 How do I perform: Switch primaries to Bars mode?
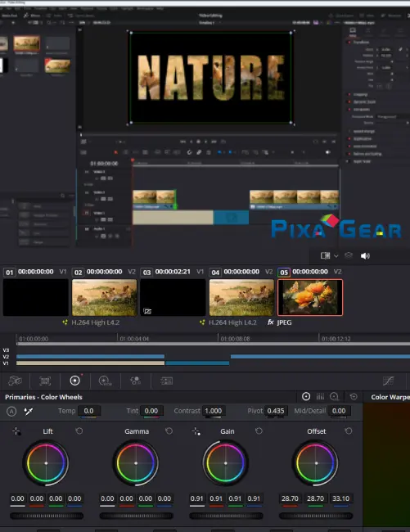click(x=320, y=396)
